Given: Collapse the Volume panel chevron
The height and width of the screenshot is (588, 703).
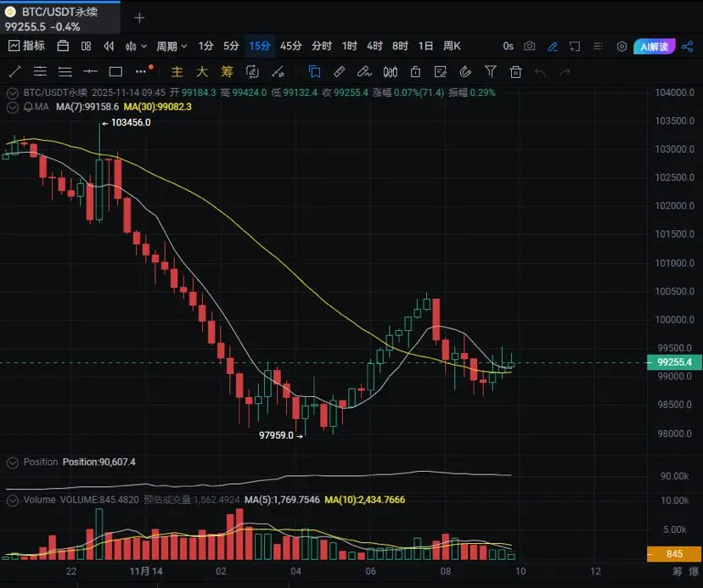Looking at the screenshot, I should [x=13, y=500].
